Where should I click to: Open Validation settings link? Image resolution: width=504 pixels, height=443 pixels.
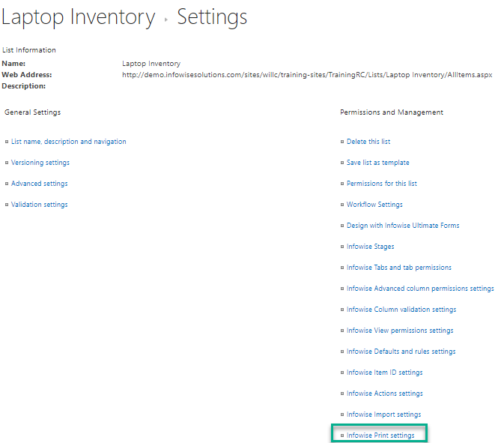click(39, 205)
